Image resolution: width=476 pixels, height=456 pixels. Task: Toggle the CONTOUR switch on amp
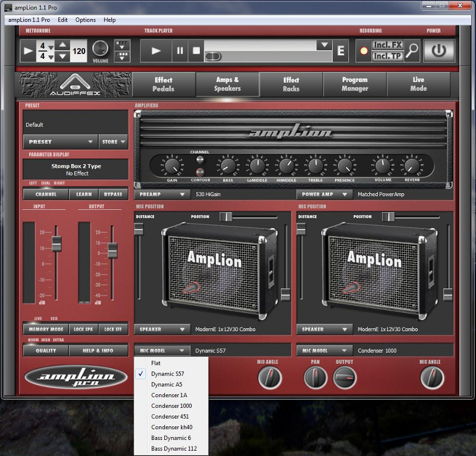[200, 172]
